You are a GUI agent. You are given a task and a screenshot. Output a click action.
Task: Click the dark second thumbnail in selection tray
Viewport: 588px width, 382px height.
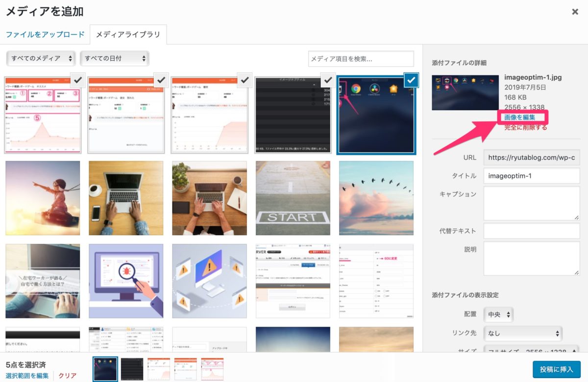tap(132, 369)
